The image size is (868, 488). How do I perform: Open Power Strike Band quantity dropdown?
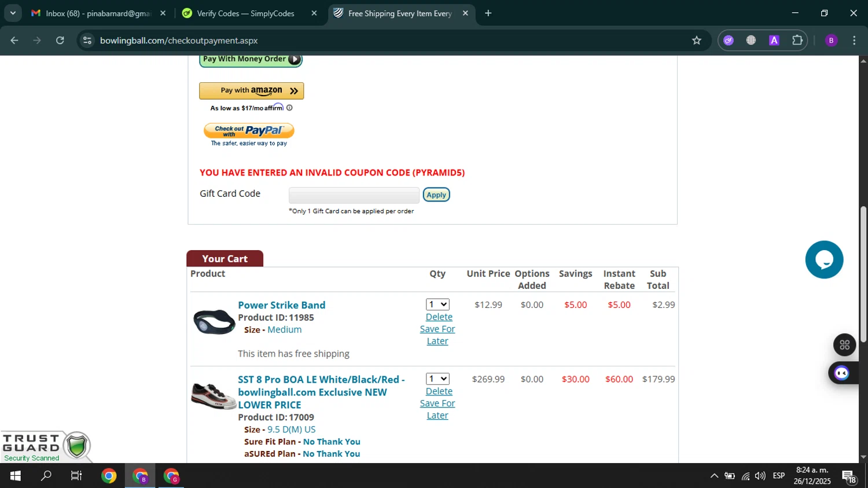pyautogui.click(x=437, y=304)
